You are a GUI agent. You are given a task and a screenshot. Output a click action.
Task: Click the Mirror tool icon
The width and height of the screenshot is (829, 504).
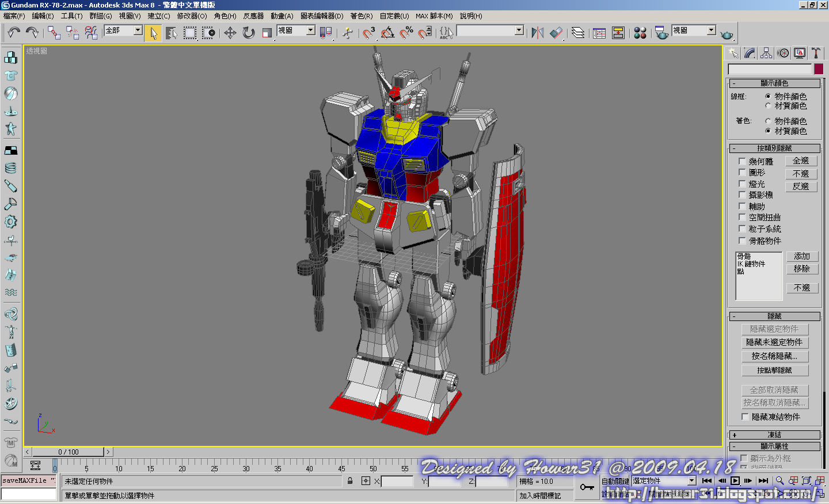(x=538, y=33)
